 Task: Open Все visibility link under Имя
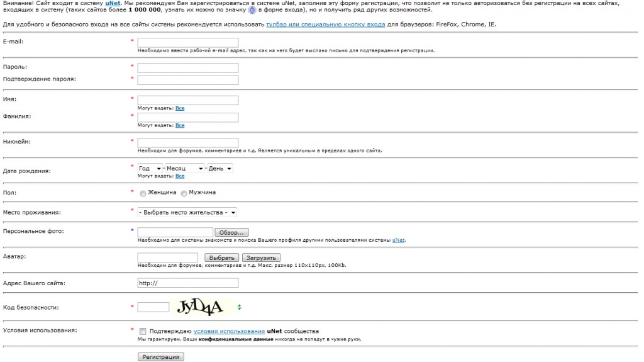180,108
